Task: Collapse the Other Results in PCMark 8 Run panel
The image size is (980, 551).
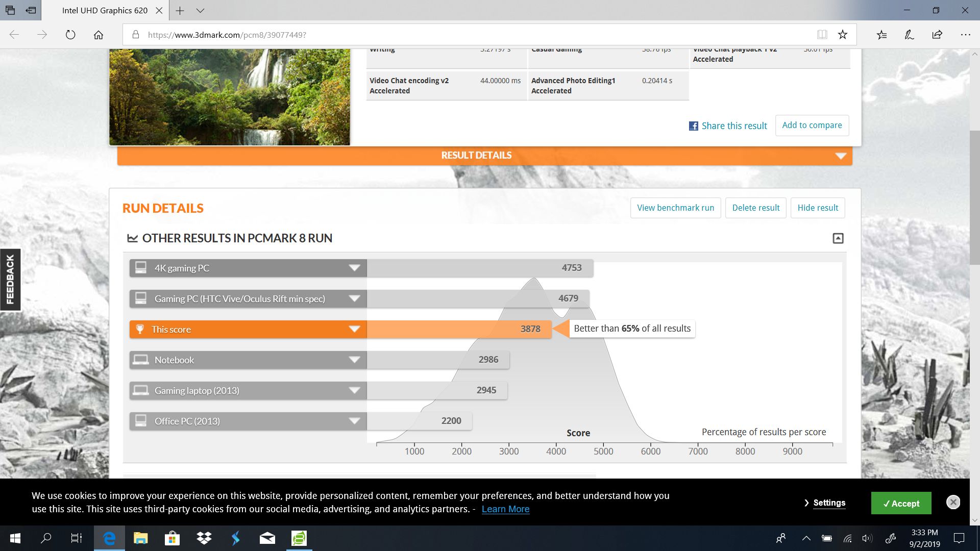Action: tap(838, 238)
